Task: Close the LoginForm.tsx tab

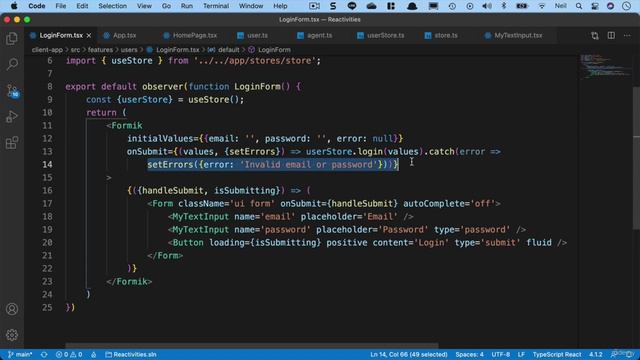Action: pyautogui.click(x=89, y=36)
